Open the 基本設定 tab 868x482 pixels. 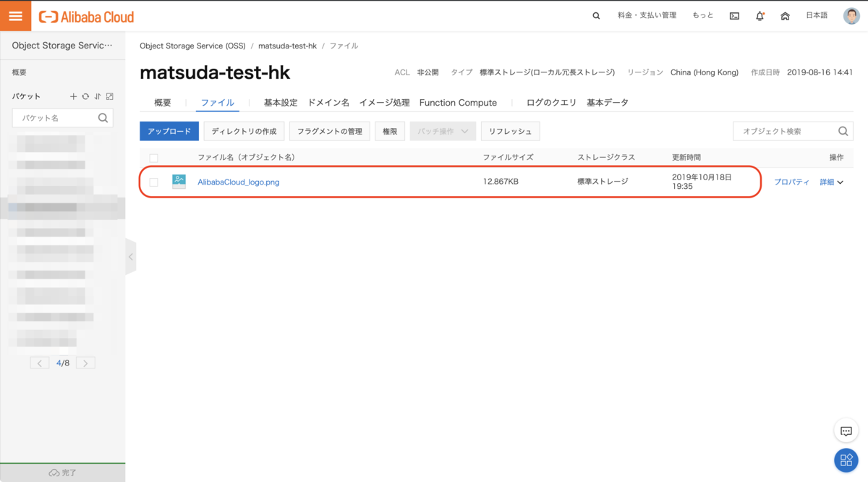click(x=281, y=103)
